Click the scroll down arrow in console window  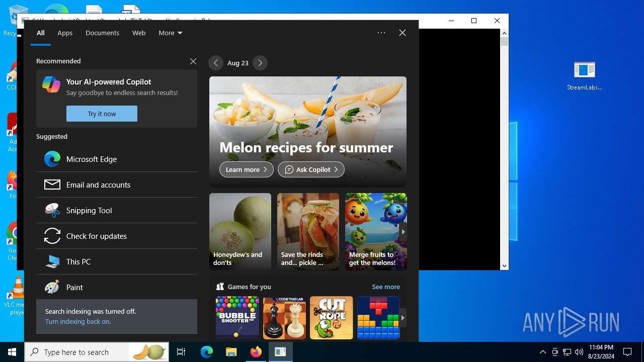tap(504, 265)
